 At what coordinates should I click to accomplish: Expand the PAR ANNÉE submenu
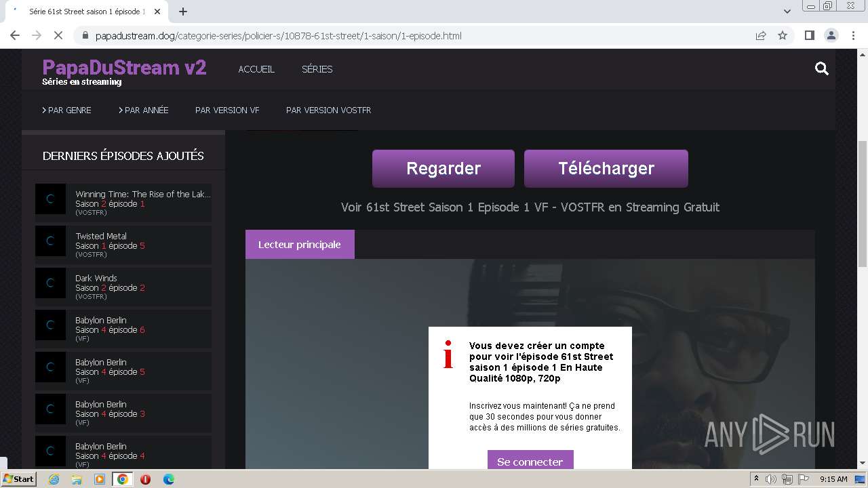tap(143, 110)
